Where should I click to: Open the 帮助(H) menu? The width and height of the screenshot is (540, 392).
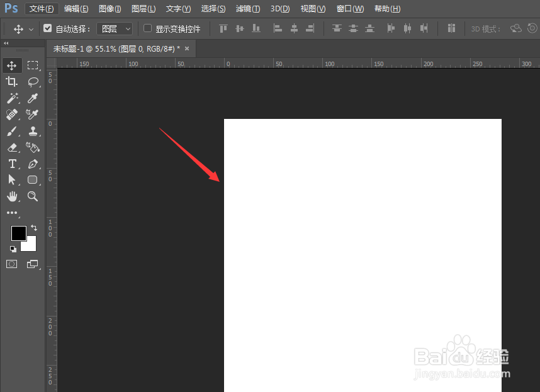pyautogui.click(x=388, y=9)
